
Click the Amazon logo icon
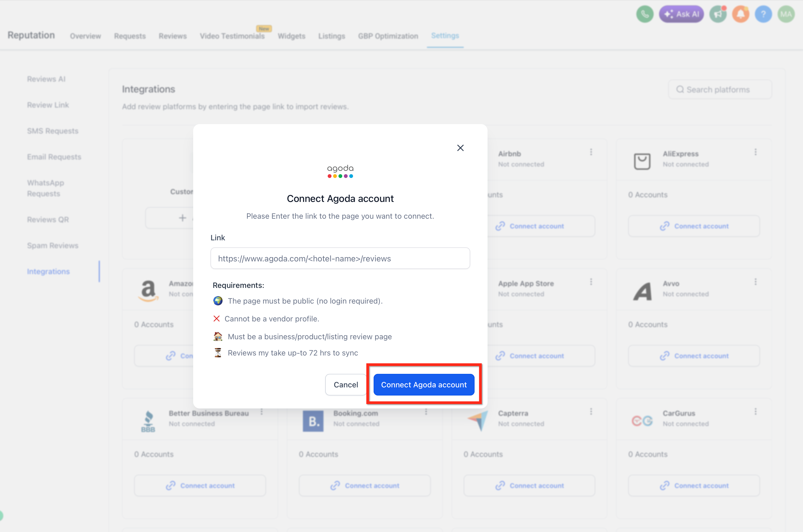tap(148, 291)
